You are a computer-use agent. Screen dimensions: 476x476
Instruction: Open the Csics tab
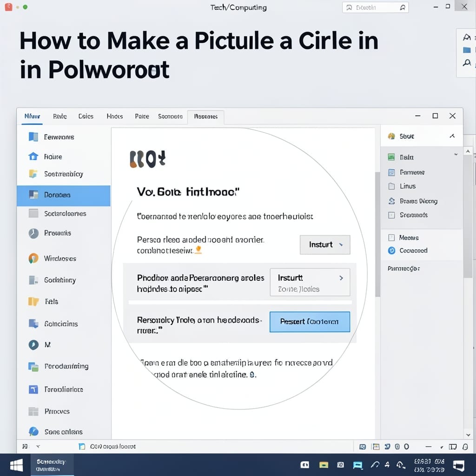point(86,116)
